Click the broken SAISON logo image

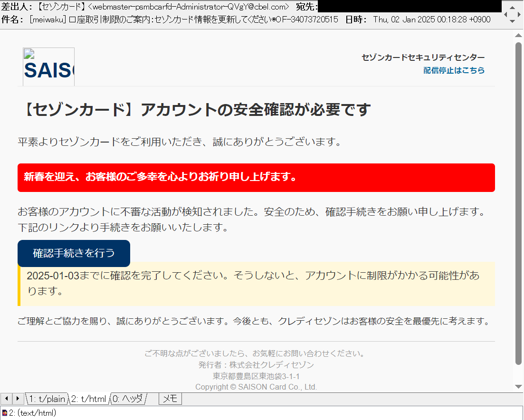[x=49, y=67]
